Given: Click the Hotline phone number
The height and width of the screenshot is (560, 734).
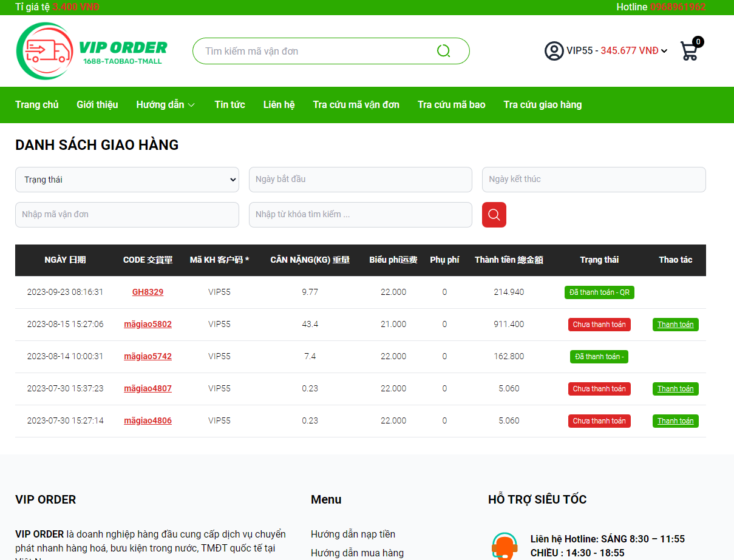Looking at the screenshot, I should coord(678,7).
